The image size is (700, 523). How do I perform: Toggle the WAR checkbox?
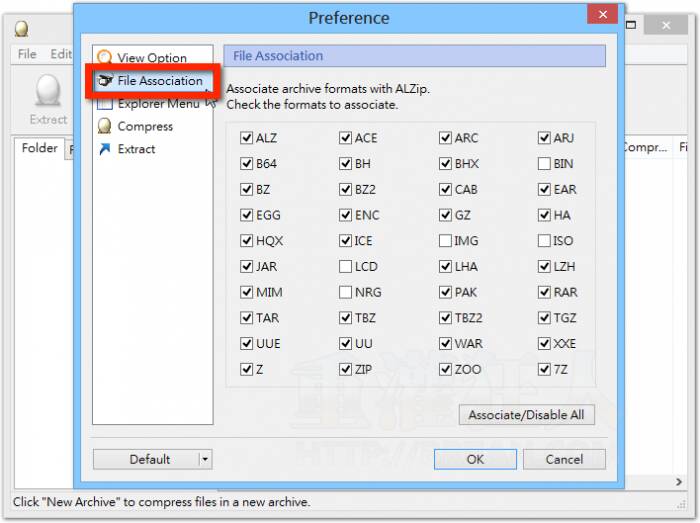pos(445,344)
